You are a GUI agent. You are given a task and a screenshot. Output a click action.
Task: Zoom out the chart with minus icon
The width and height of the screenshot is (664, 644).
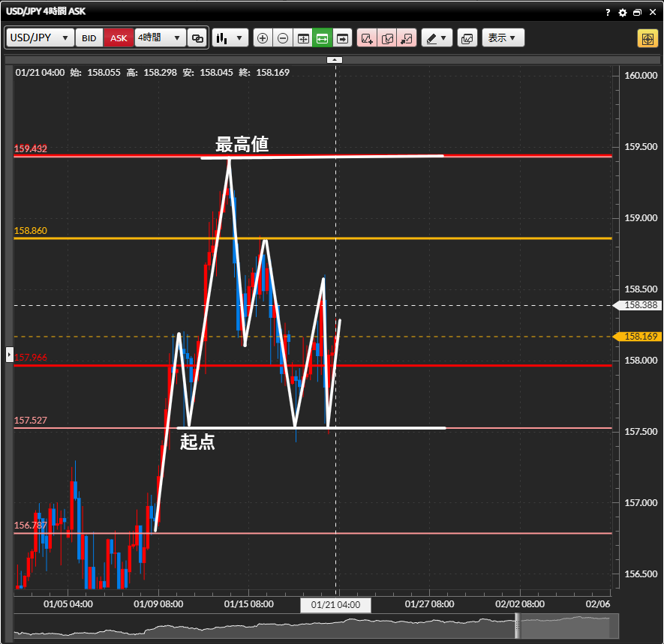[x=283, y=38]
